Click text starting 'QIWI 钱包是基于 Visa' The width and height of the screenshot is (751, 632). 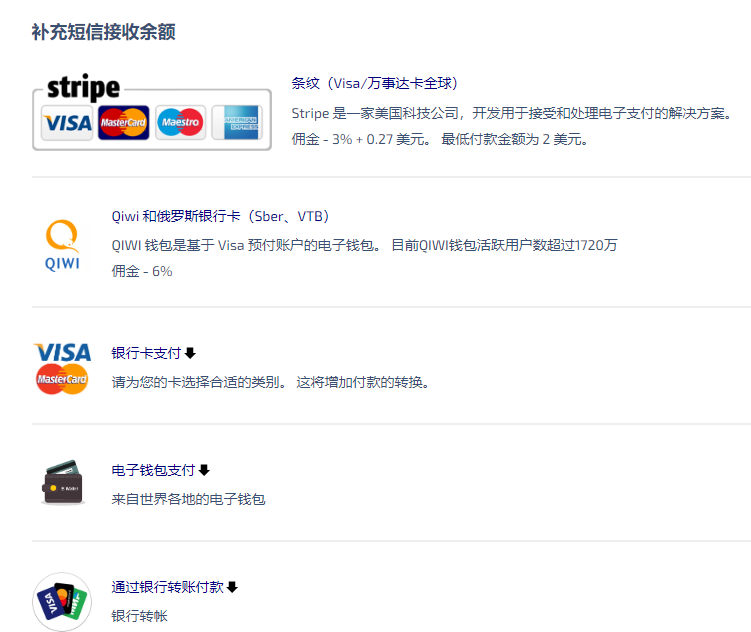(x=364, y=245)
